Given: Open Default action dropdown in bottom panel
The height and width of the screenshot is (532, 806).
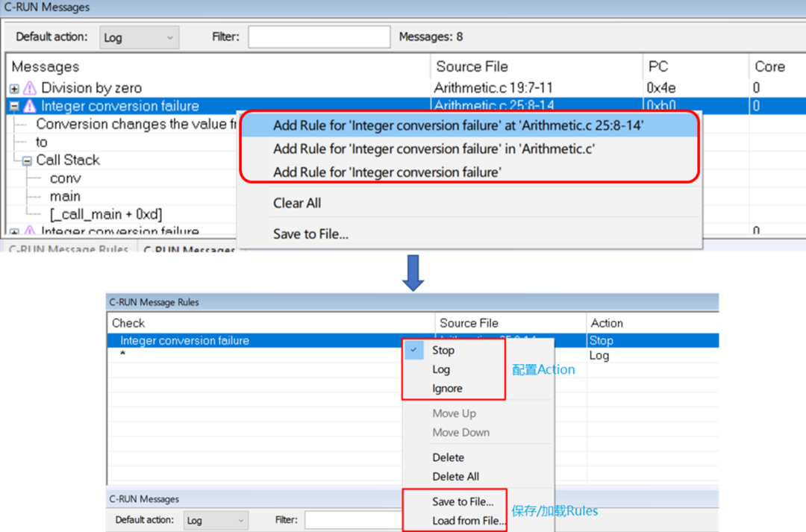Looking at the screenshot, I should 215,520.
